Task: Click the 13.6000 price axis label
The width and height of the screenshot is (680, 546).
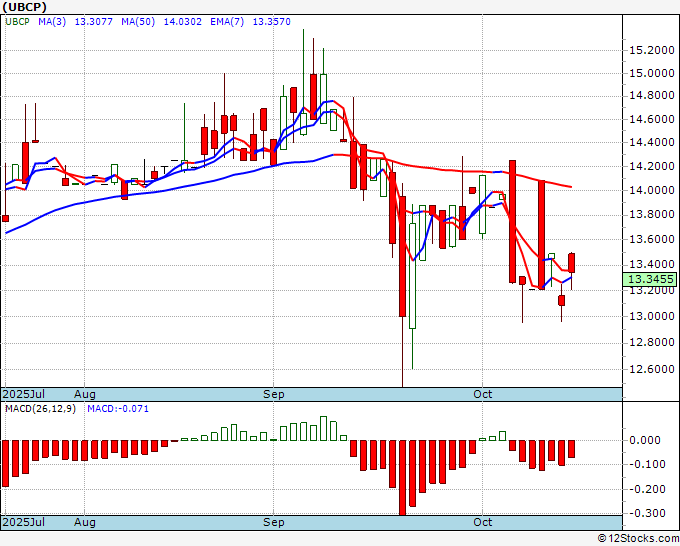Action: pyautogui.click(x=652, y=239)
